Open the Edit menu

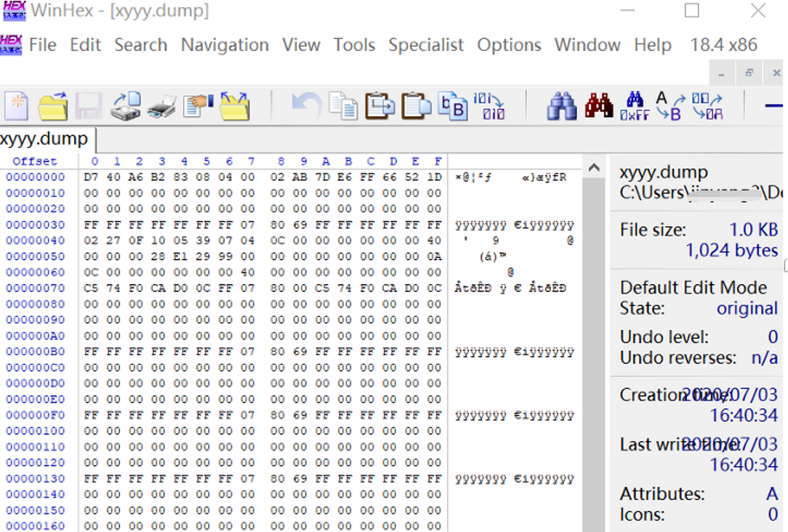[86, 45]
